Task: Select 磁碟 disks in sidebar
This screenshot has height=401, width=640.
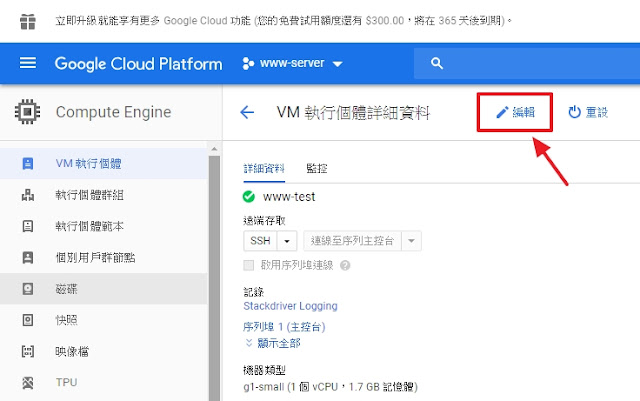Action: click(104, 289)
